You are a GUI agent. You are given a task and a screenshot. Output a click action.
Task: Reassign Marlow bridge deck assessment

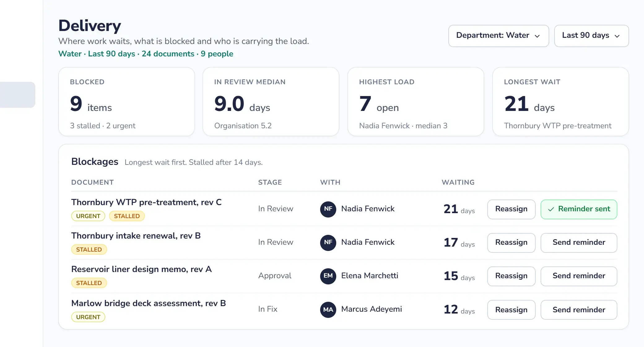pyautogui.click(x=511, y=310)
